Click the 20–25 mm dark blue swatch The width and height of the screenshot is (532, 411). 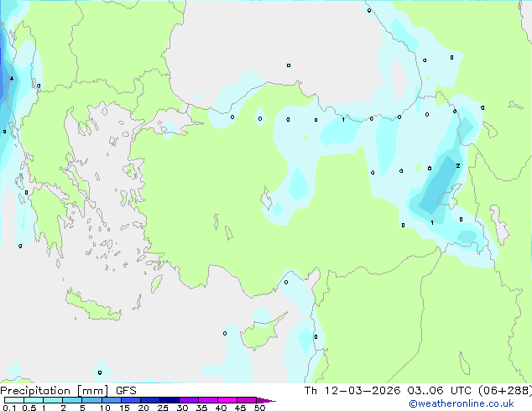[150, 400]
